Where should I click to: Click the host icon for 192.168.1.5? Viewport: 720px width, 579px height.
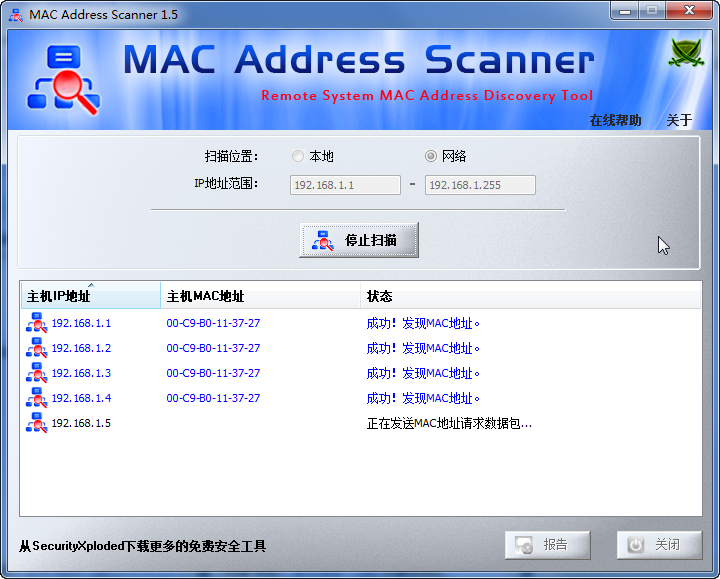pyautogui.click(x=36, y=422)
